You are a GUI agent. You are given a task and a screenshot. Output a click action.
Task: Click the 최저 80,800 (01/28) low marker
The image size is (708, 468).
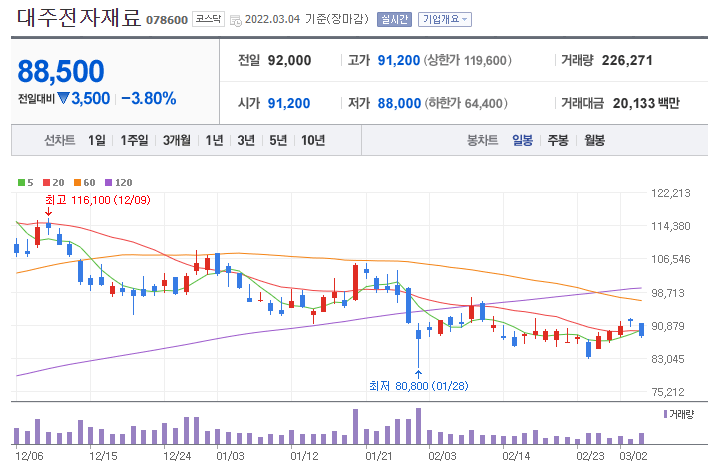point(419,386)
